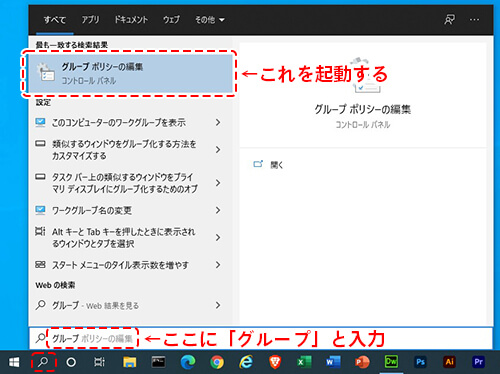Launch グループ ポリシーの編集 best match result
The image size is (500, 374).
[x=130, y=73]
